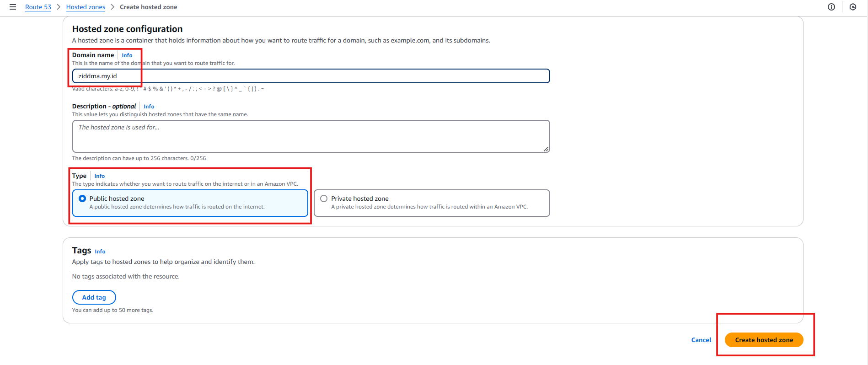Grab the description box resize handle

pos(546,149)
